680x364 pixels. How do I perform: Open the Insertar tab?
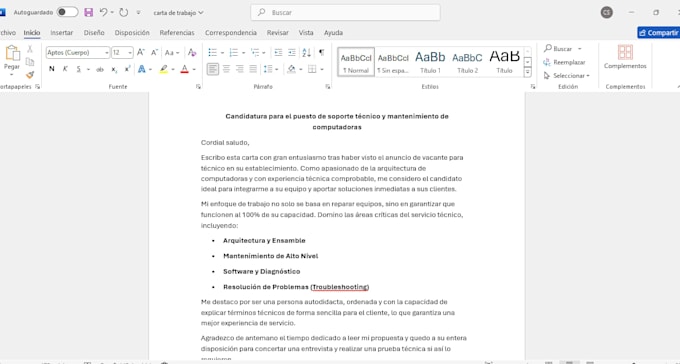(62, 33)
